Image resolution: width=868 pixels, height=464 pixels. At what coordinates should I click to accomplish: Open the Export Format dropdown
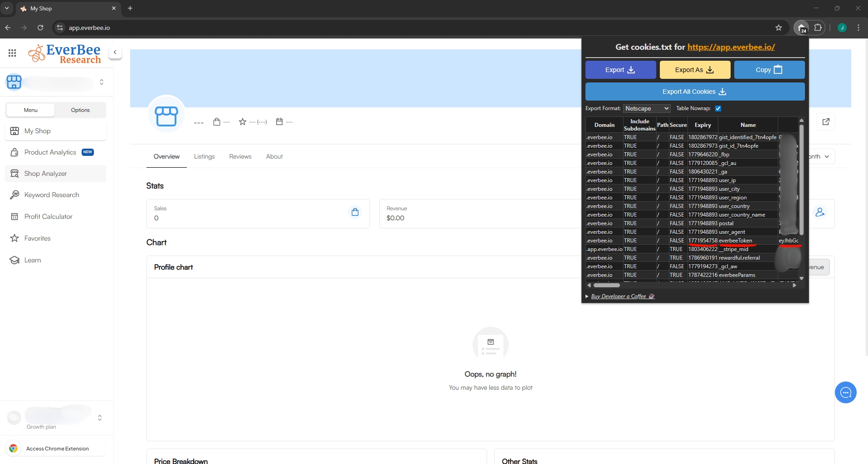click(647, 108)
